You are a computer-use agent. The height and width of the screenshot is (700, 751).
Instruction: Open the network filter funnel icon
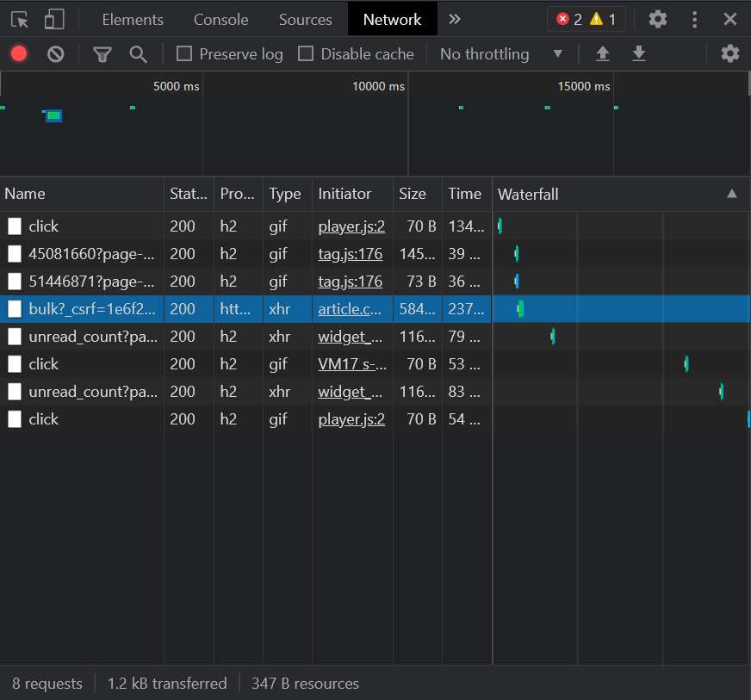[102, 54]
